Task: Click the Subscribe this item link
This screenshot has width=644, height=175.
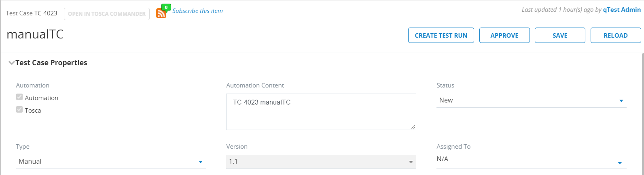Action: coord(197,11)
